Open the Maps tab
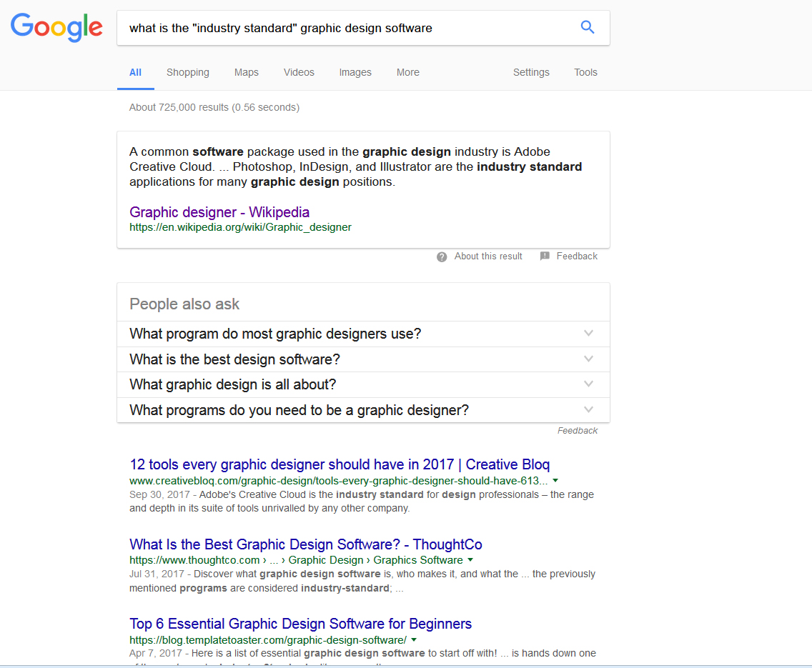The height and width of the screenshot is (668, 812). (247, 72)
